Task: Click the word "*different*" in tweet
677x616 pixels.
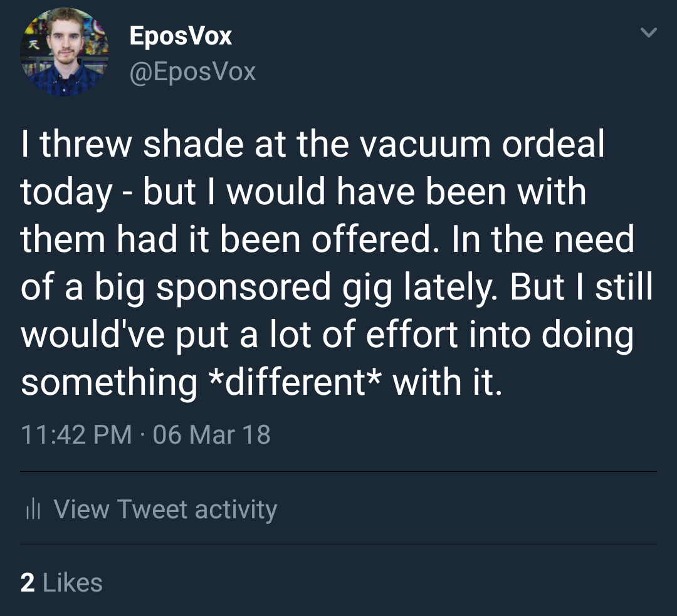Action: click(x=295, y=382)
